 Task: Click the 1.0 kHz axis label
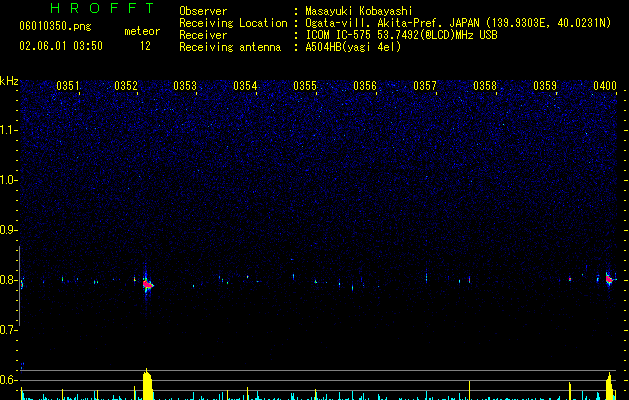tap(9, 180)
